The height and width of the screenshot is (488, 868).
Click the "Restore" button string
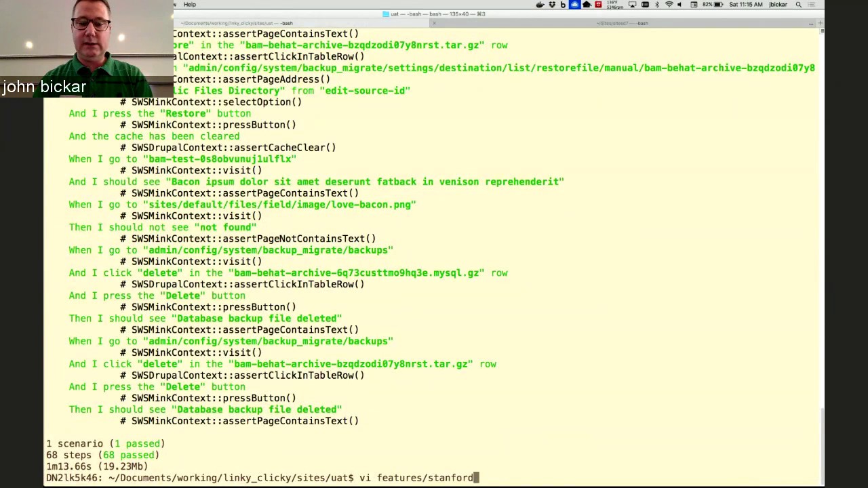pyautogui.click(x=185, y=114)
